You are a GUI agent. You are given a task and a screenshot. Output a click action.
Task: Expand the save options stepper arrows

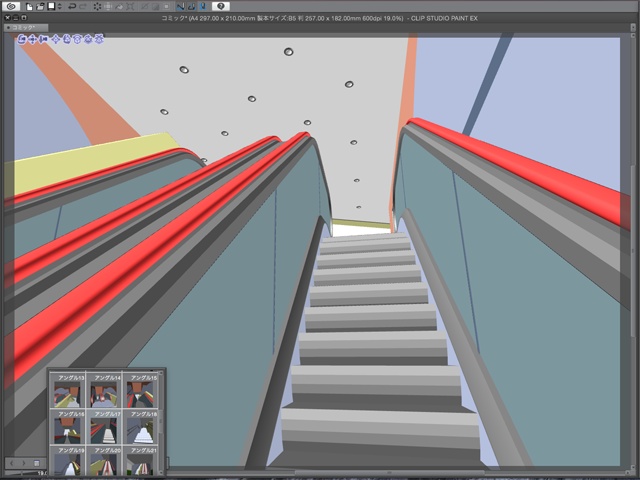click(x=60, y=7)
